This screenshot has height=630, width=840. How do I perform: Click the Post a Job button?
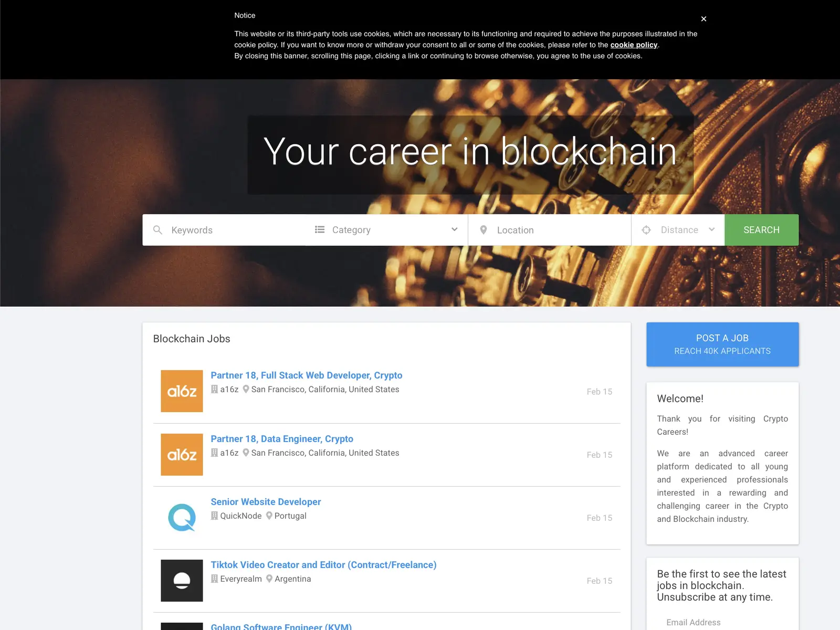[x=722, y=344]
